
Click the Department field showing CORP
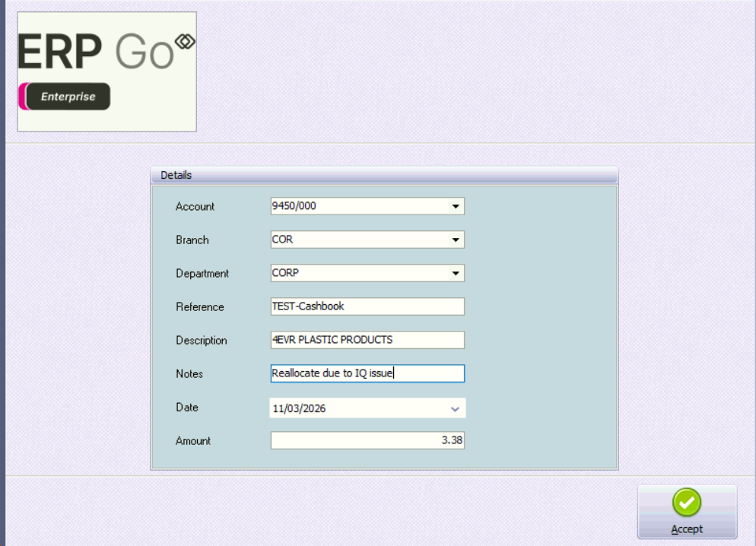(x=357, y=273)
